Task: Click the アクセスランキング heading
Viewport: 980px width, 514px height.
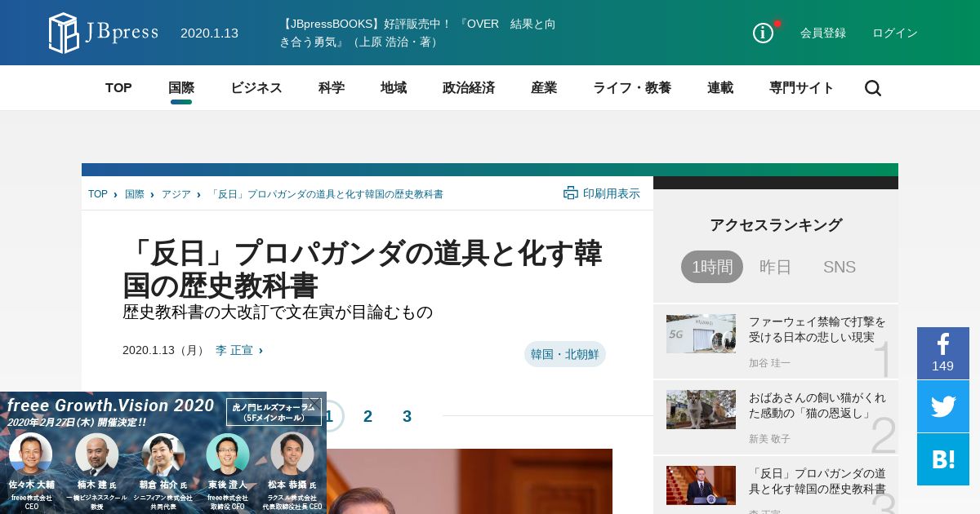Action: pos(776,225)
